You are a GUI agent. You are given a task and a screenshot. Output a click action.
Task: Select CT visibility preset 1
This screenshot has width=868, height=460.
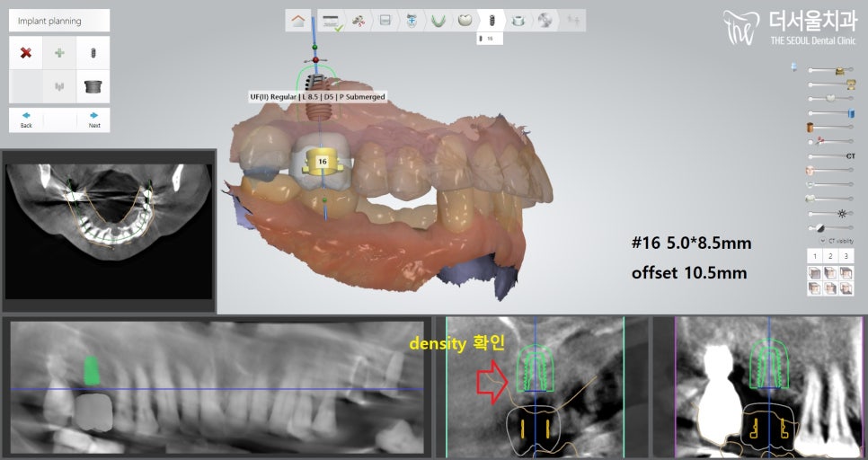point(815,257)
